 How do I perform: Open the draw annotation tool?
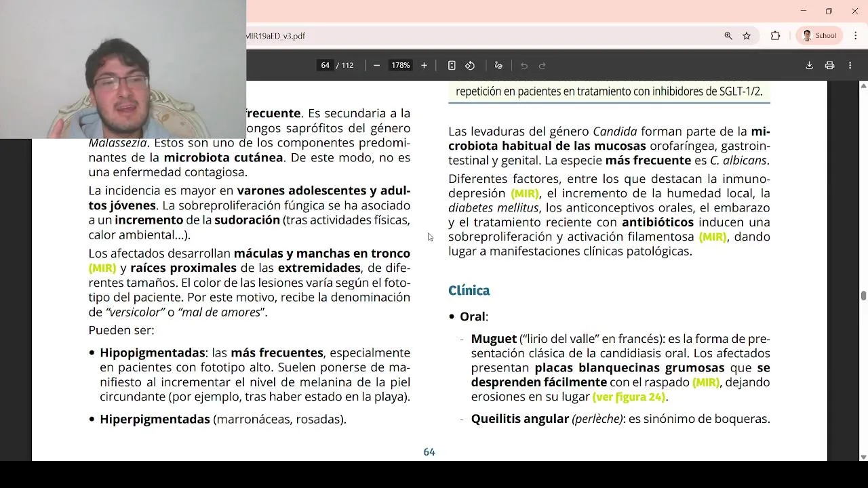click(x=498, y=66)
